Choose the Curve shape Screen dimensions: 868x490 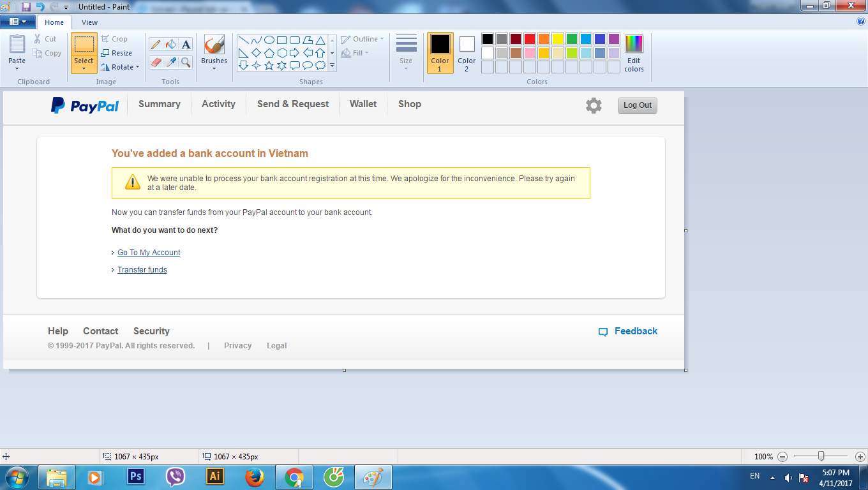pos(256,40)
